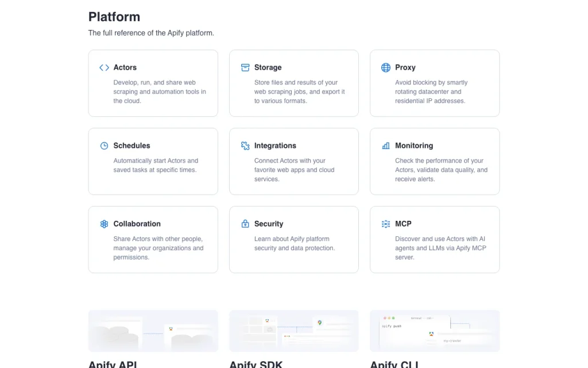Click the Collaboration flower-shaped icon
The width and height of the screenshot is (588, 368).
point(105,224)
